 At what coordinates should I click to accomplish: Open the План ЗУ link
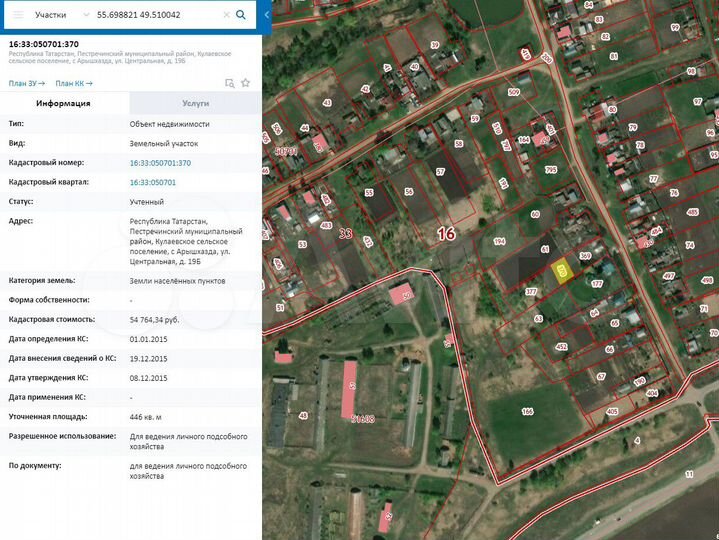point(26,83)
